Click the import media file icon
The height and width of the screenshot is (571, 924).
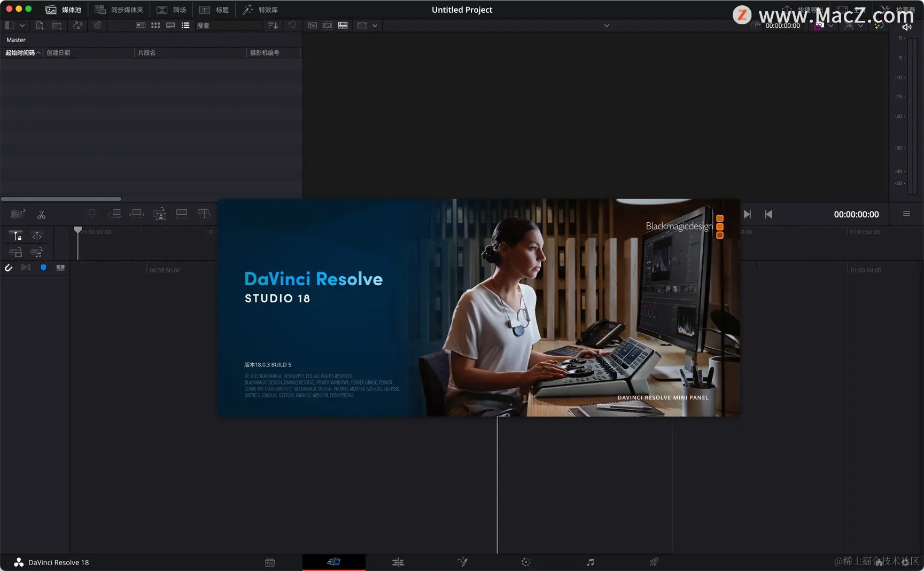coord(40,25)
